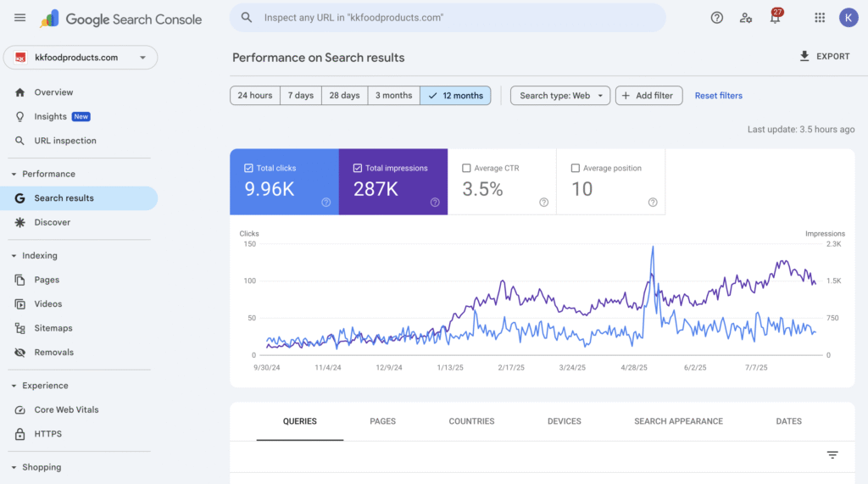Switch to the Devices tab
This screenshot has height=484, width=868.
pos(564,421)
